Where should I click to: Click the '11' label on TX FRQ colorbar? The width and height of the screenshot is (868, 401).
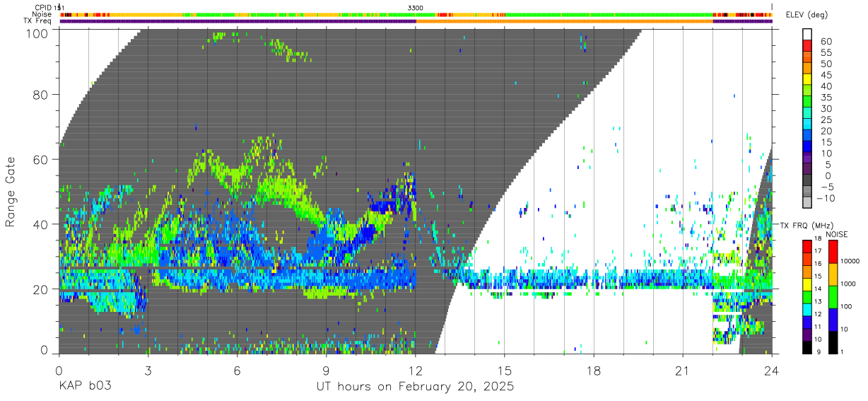[818, 327]
